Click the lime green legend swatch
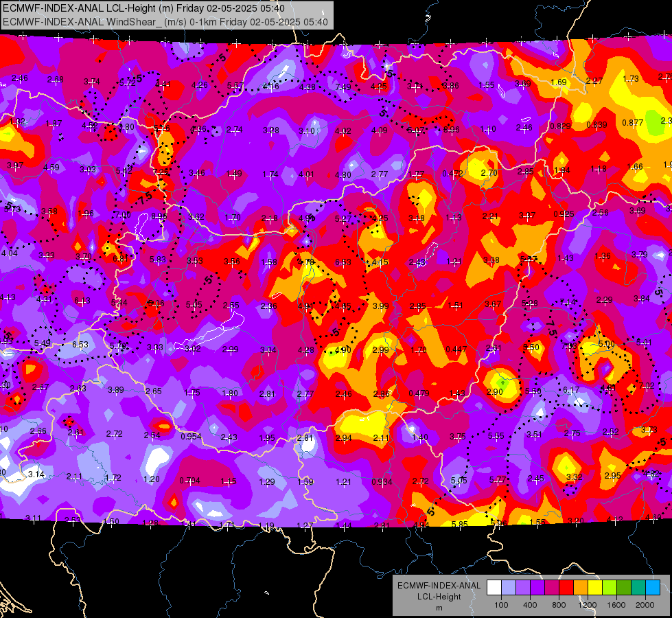 click(610, 588)
